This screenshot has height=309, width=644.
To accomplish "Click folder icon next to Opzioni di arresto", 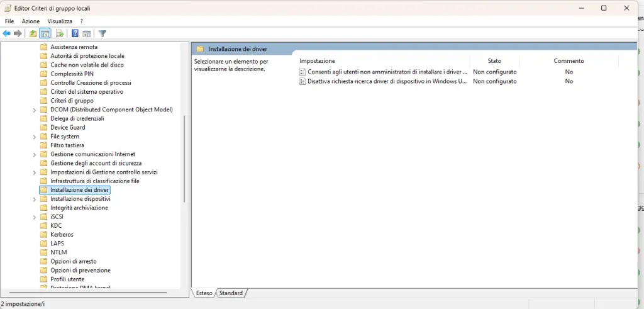I will pyautogui.click(x=43, y=261).
